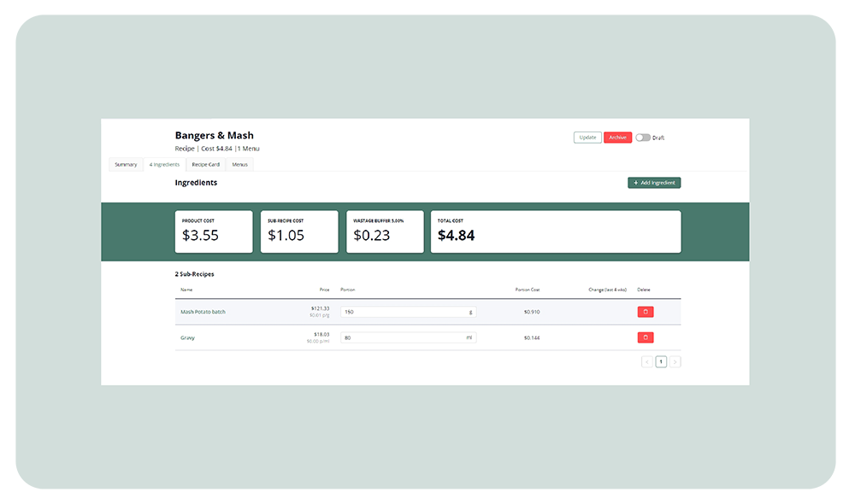Delete the Mash Potato batch sub-recipe
The image size is (855, 504).
click(646, 312)
